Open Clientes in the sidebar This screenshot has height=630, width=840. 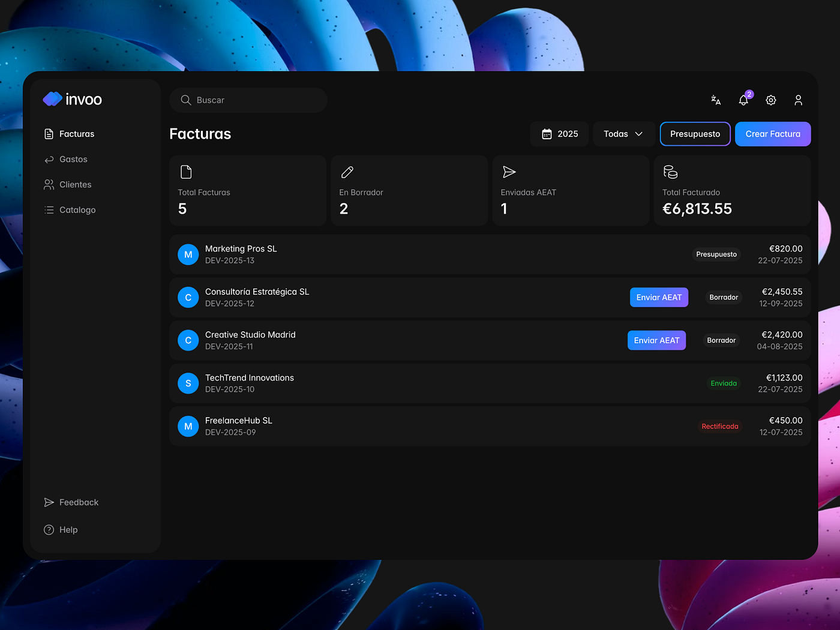click(x=68, y=184)
